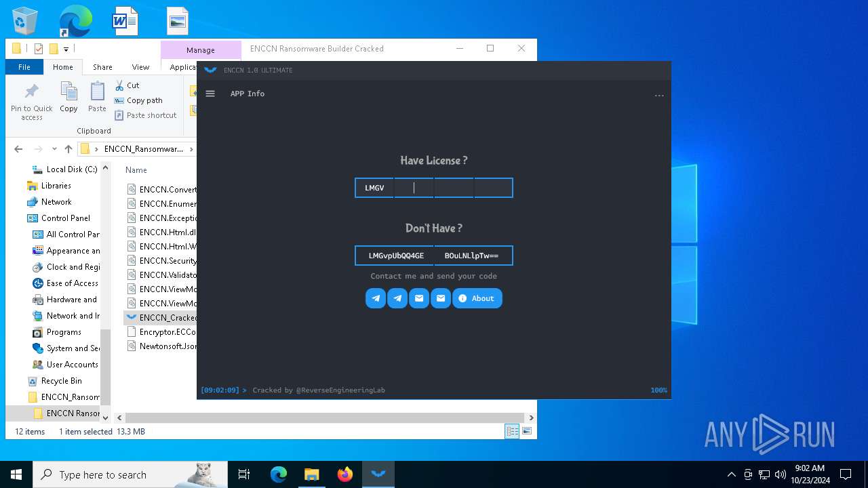Open the Recycle Bin desktop icon
This screenshot has height=488, width=868.
[25, 21]
